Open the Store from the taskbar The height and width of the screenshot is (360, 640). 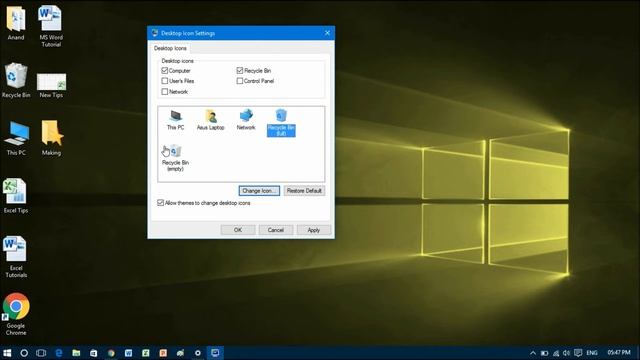tap(93, 353)
